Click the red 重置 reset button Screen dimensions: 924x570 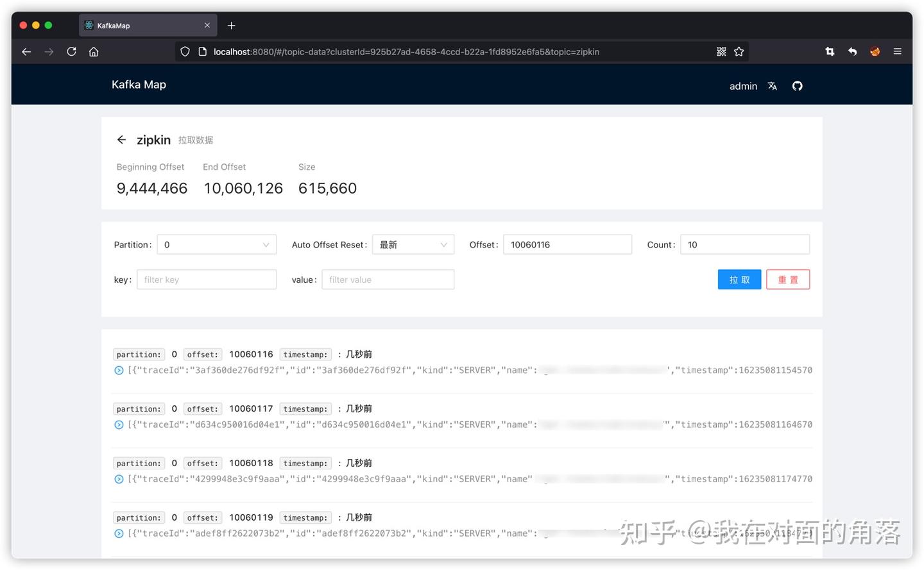[788, 279]
